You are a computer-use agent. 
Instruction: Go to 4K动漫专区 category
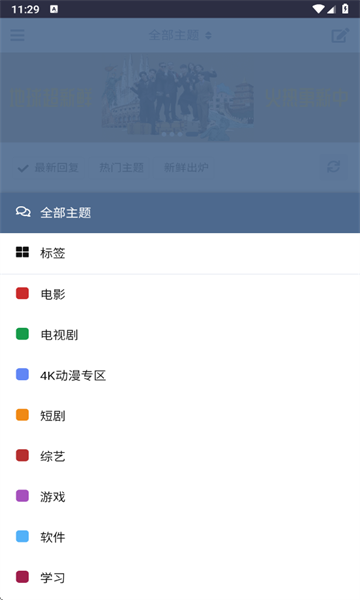click(x=180, y=375)
